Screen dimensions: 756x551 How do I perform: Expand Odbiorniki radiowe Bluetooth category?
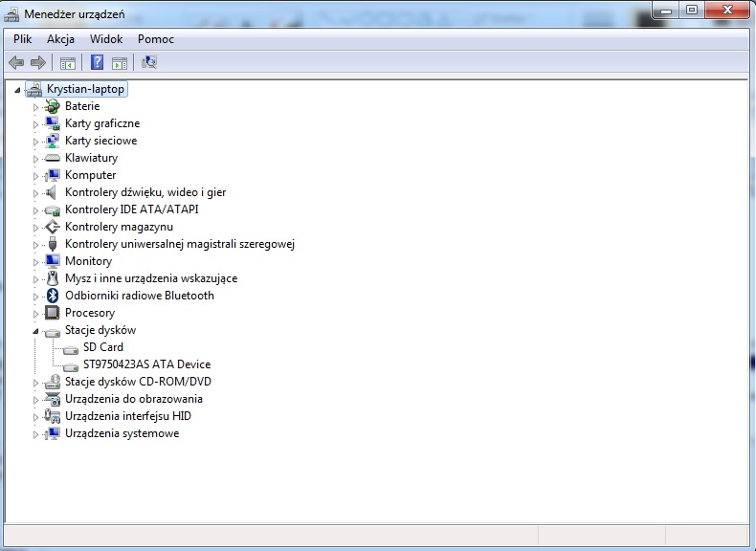click(x=35, y=297)
